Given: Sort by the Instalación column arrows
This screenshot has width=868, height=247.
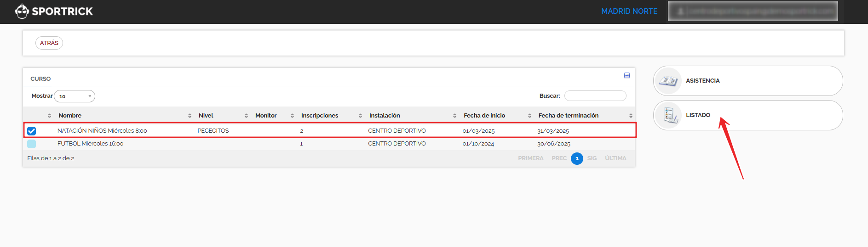Looking at the screenshot, I should click(455, 116).
